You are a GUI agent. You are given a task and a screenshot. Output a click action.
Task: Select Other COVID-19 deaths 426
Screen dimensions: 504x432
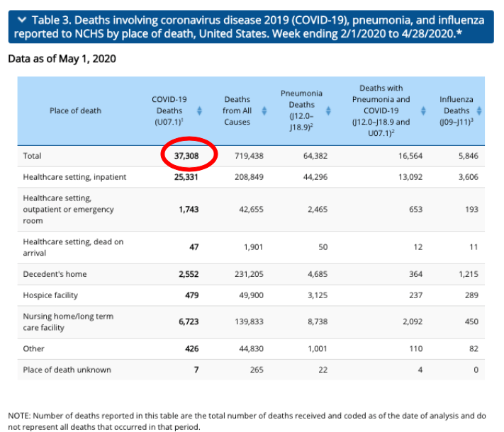[192, 349]
